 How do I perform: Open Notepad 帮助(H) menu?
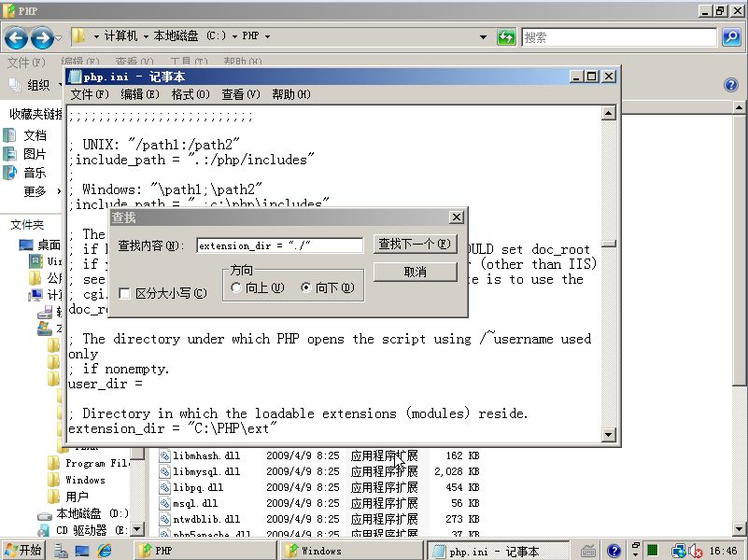291,94
